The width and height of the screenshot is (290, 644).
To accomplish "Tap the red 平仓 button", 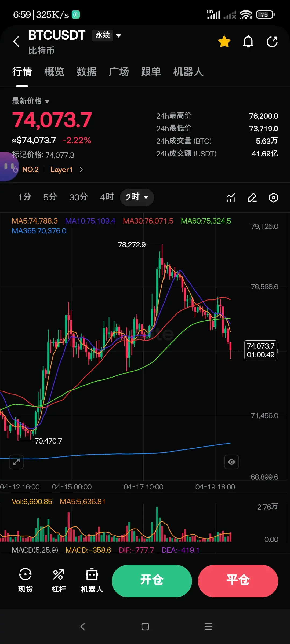I will [x=238, y=581].
